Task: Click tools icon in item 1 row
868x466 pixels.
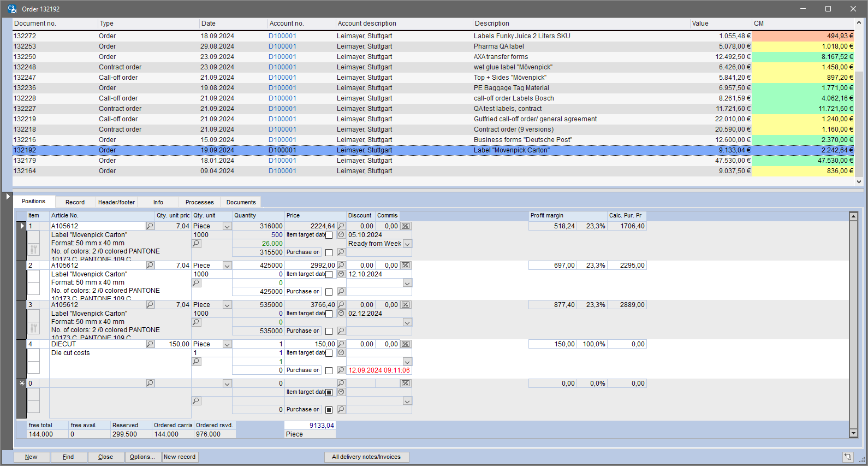Action: click(34, 250)
